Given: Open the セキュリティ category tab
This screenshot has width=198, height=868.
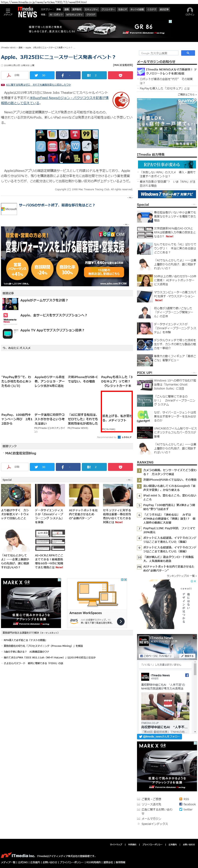Looking at the screenshot, I should click(x=91, y=9).
